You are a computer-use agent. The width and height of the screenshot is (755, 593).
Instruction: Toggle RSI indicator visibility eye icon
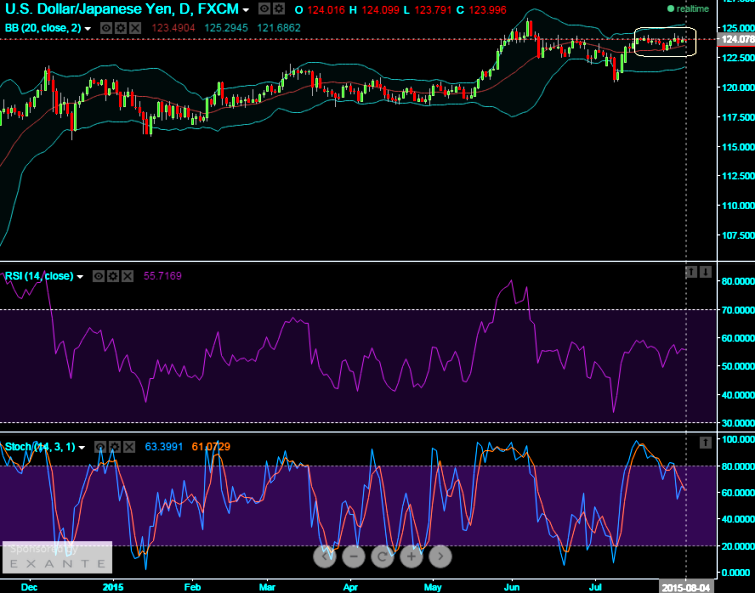click(98, 276)
